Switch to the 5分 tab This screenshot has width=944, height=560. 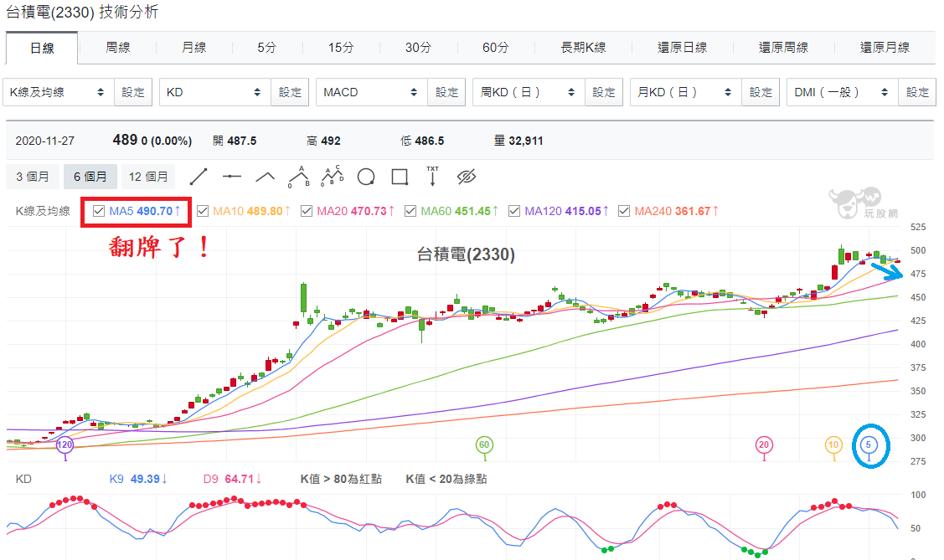point(266,48)
